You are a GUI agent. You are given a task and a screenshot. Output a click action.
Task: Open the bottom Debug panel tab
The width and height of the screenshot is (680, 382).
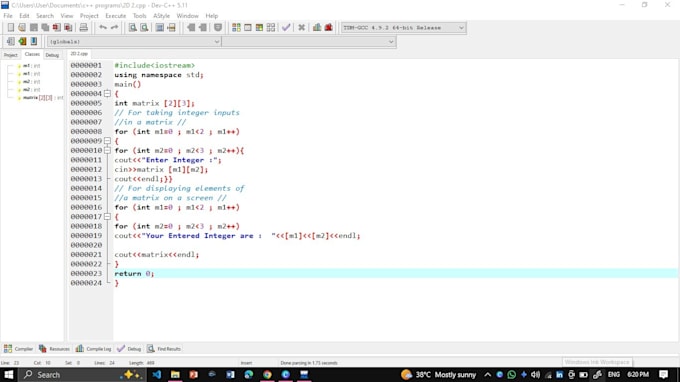tap(129, 349)
